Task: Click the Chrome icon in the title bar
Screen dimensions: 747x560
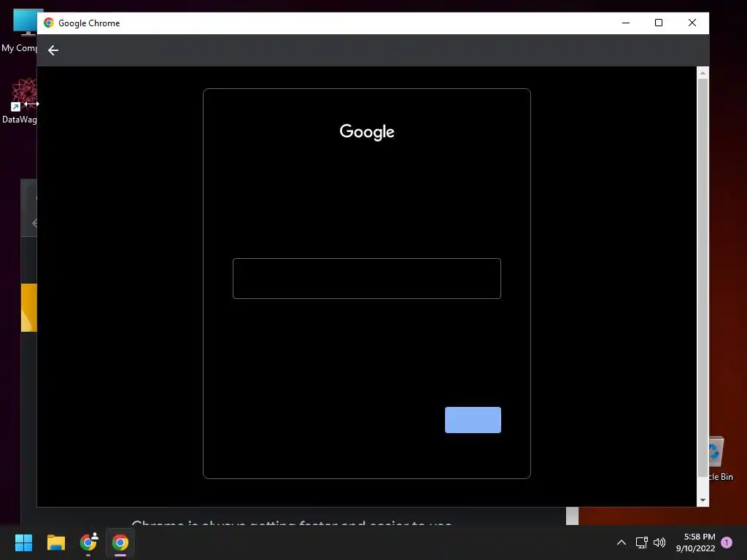Action: [x=49, y=23]
